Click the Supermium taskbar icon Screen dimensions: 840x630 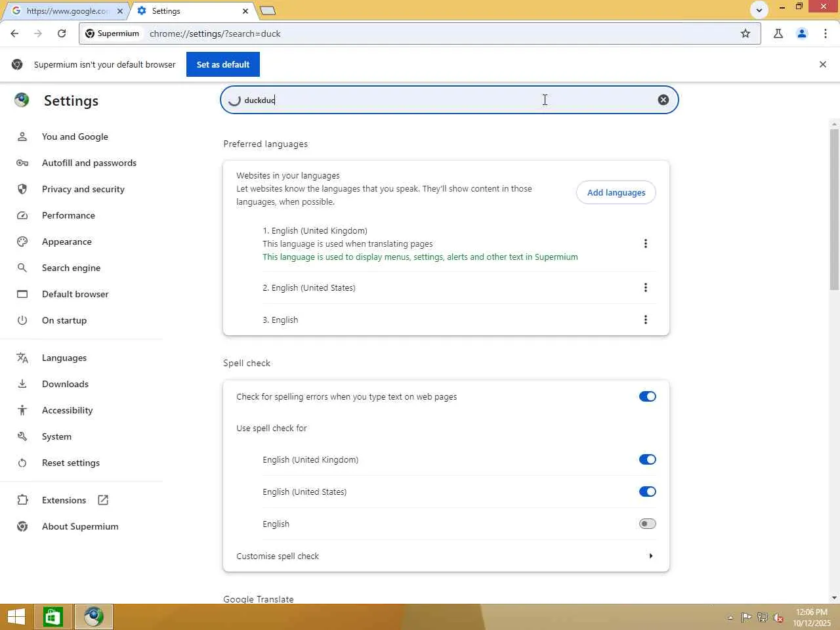94,617
